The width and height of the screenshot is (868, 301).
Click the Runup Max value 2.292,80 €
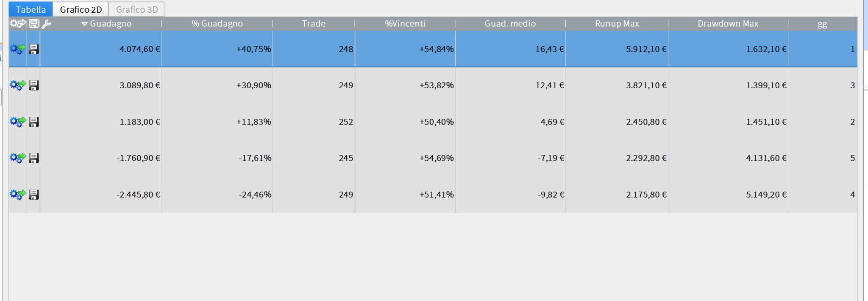click(x=646, y=158)
